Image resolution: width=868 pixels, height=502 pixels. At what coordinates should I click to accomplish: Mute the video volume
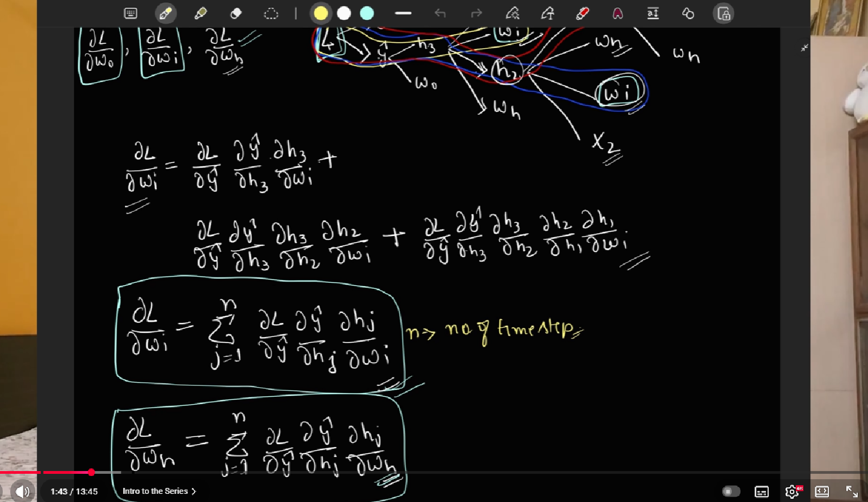pos(22,491)
